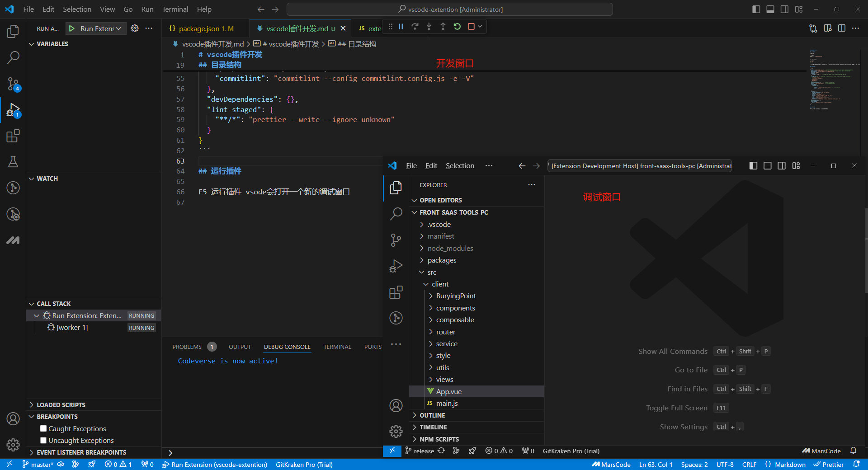Image resolution: width=868 pixels, height=470 pixels.
Task: Open main.js in the explorer tree
Action: (476, 403)
